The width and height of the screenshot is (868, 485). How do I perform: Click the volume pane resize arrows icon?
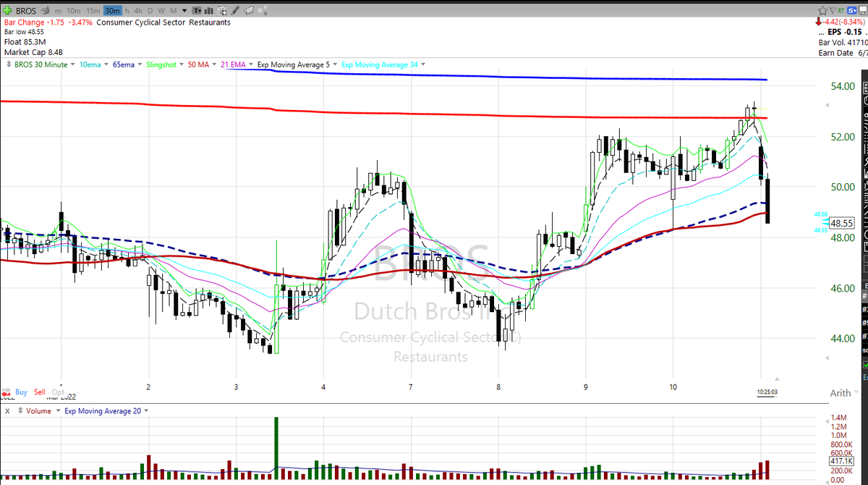click(20, 410)
